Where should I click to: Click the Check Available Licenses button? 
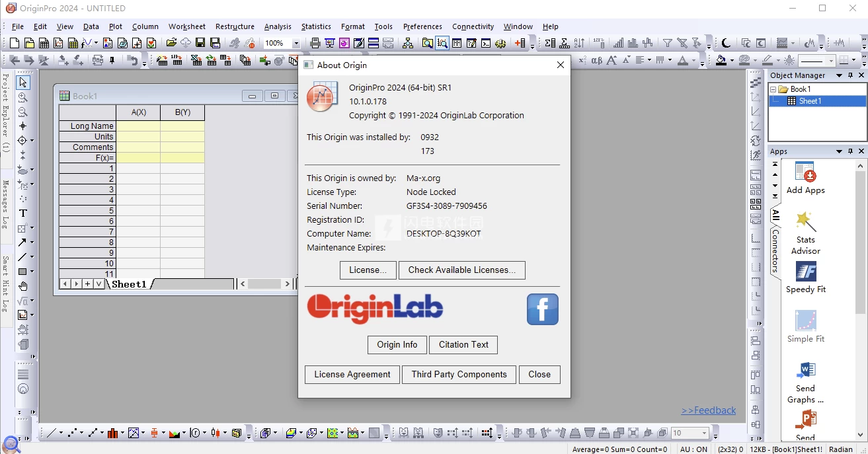click(x=461, y=270)
